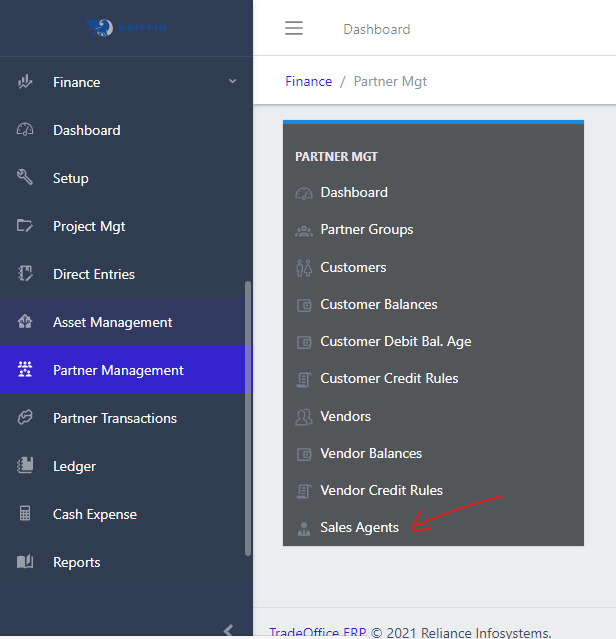Open Customer Credit Rules
This screenshot has height=639, width=616.
[389, 379]
